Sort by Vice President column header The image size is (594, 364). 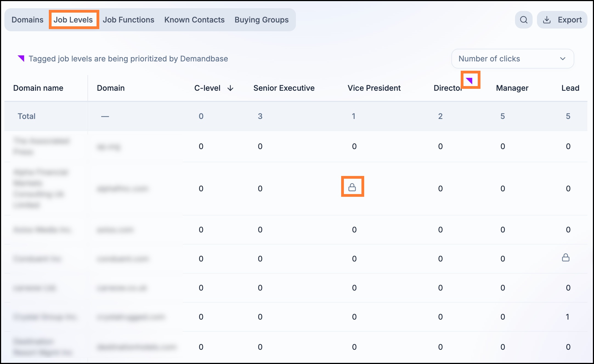coord(374,88)
